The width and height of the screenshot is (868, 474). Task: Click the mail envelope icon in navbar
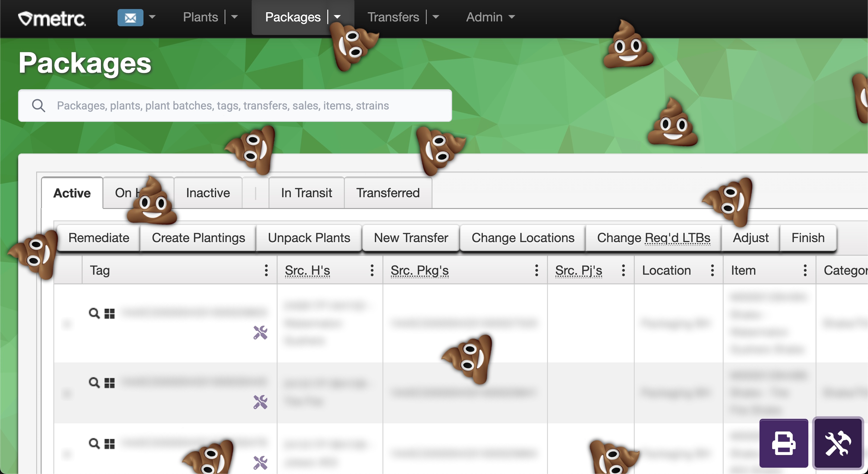(130, 17)
